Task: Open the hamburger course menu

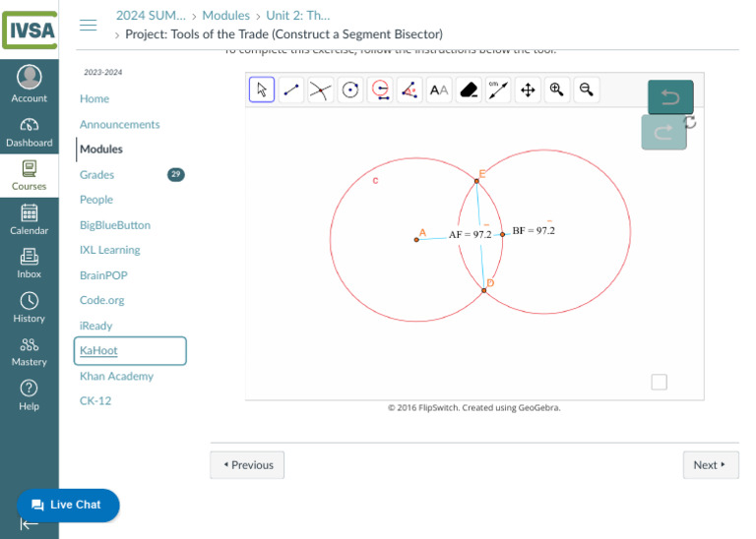Action: pos(89,25)
